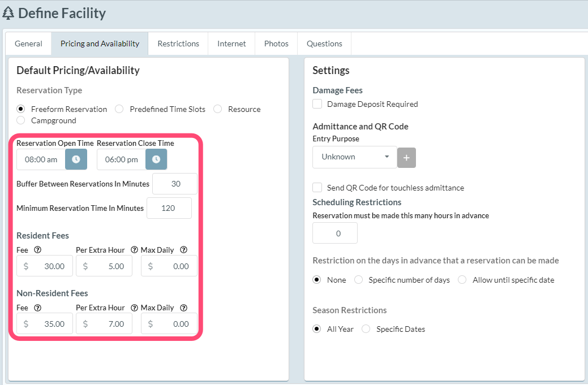The image size is (588, 385).
Task: Open the Photos tab
Action: (x=276, y=44)
